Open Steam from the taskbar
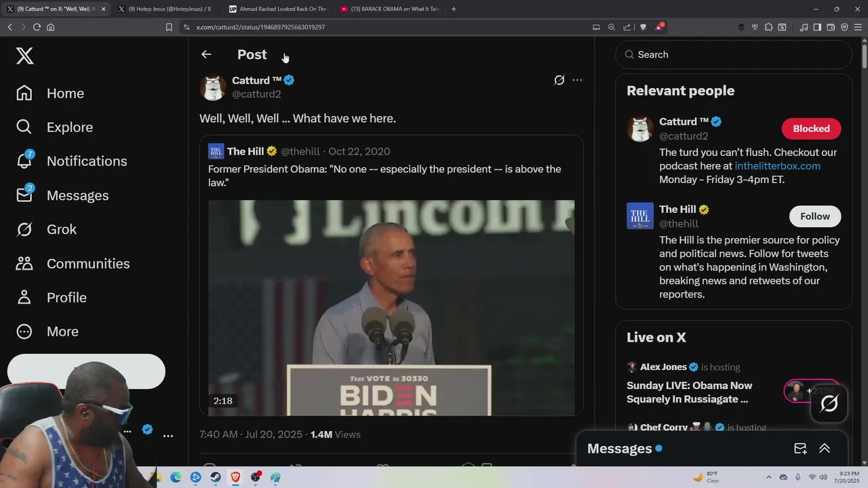The height and width of the screenshot is (488, 868). pos(215,477)
